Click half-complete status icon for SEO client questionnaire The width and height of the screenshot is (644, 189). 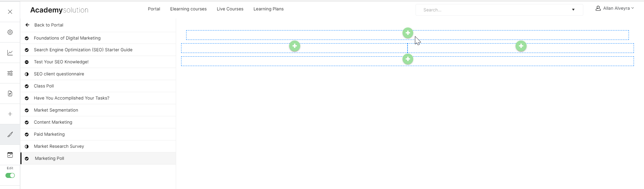point(27,74)
